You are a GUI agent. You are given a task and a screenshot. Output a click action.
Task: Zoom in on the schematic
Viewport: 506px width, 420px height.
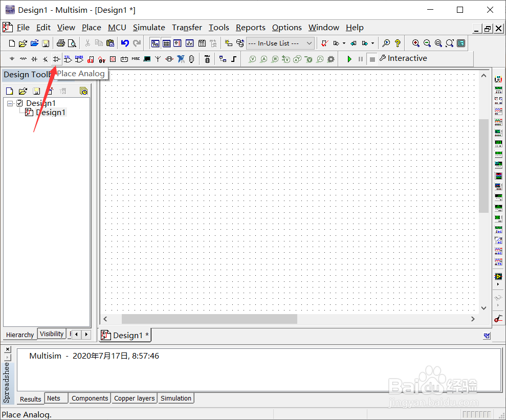[415, 43]
